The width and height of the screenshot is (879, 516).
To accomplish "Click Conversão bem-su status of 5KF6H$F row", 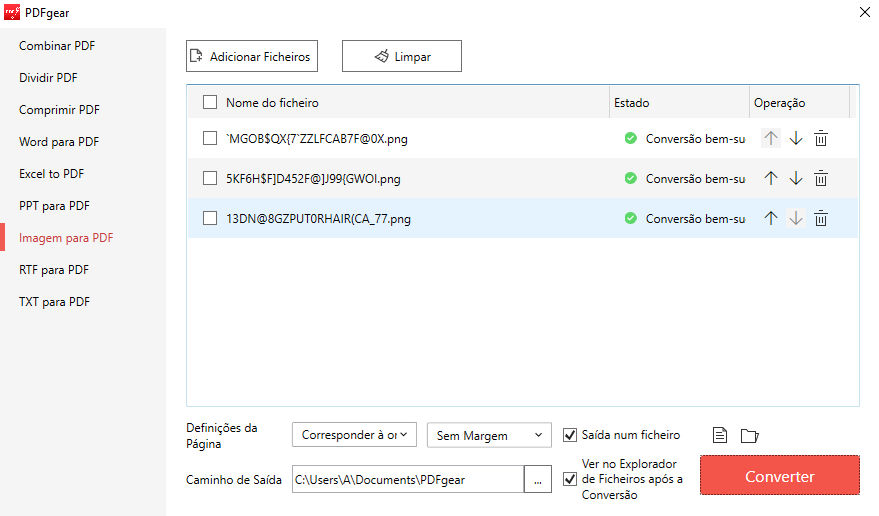I will pyautogui.click(x=695, y=179).
